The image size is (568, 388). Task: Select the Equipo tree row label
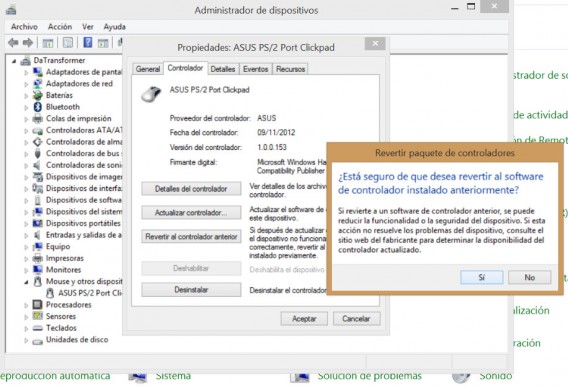(x=58, y=247)
